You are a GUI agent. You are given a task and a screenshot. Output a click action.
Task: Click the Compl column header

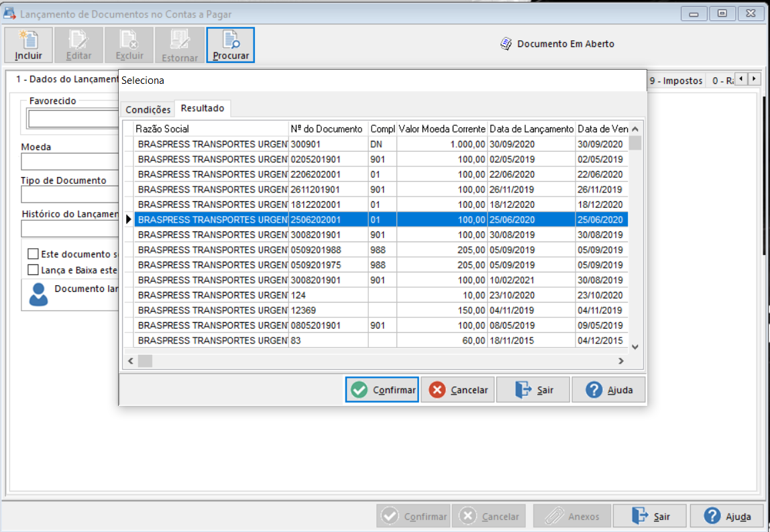pyautogui.click(x=382, y=129)
